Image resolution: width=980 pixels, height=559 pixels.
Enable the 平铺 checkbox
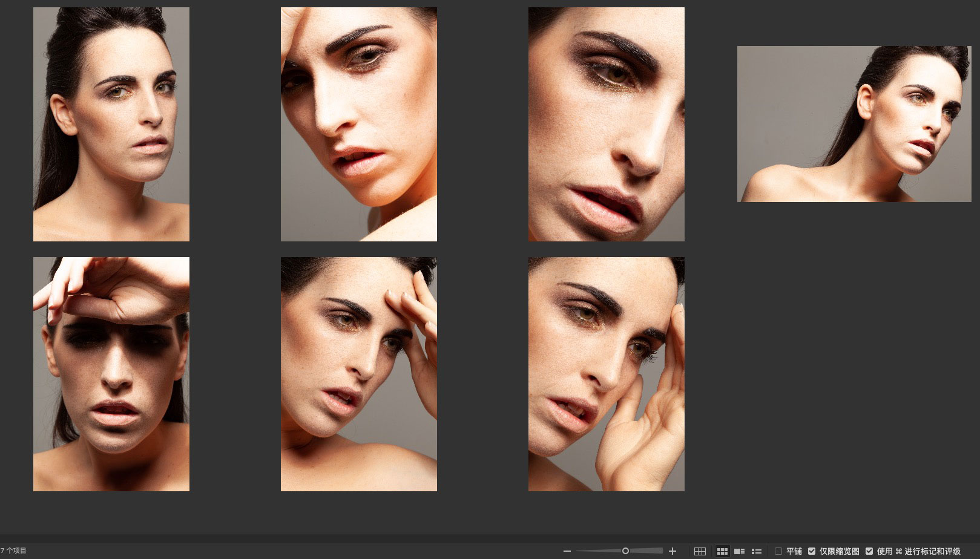click(778, 551)
